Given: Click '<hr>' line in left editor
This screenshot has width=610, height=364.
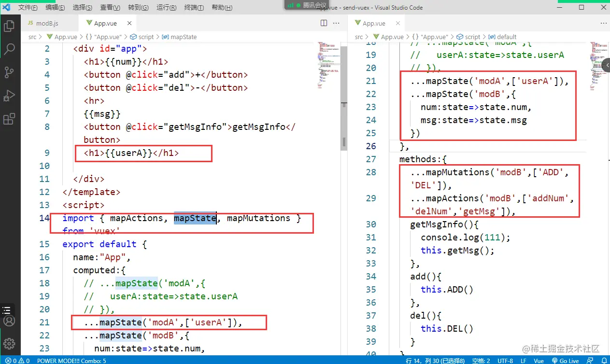Looking at the screenshot, I should pos(94,100).
